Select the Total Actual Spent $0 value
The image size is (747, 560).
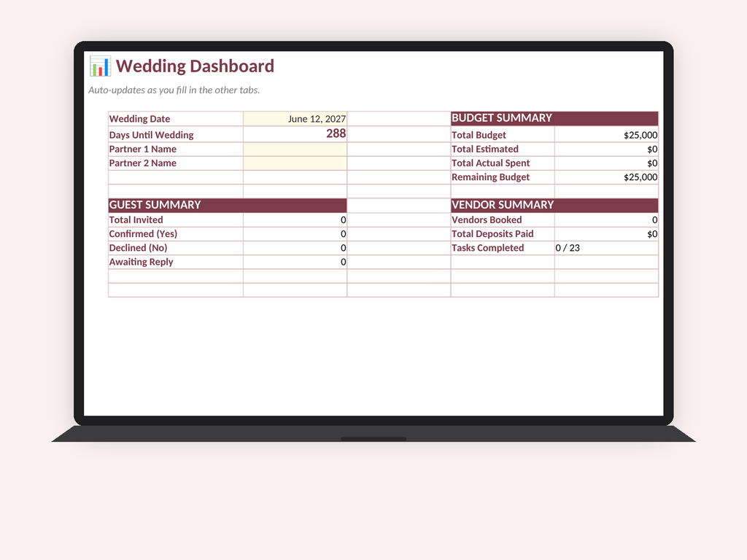click(606, 163)
